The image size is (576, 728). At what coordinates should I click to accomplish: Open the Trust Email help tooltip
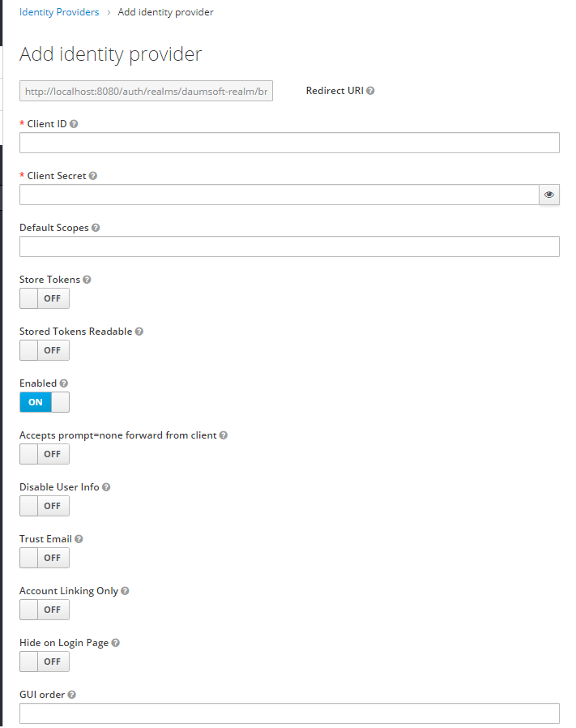pyautogui.click(x=79, y=538)
